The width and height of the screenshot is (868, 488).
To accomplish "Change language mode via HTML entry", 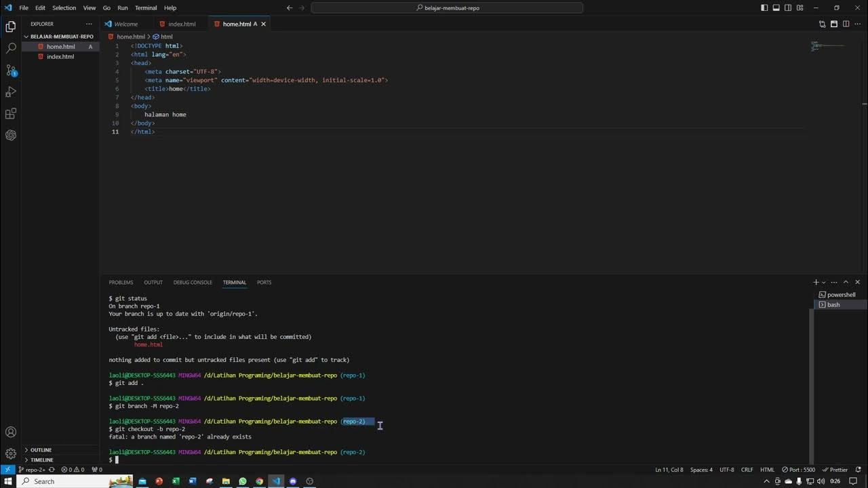I will click(767, 470).
